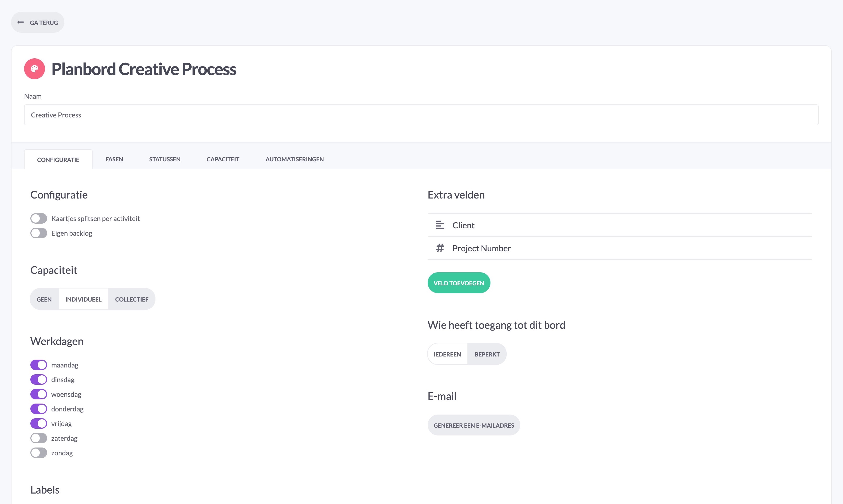Enable zaterdag workday toggle
Screen dimensions: 843x504
(x=39, y=438)
